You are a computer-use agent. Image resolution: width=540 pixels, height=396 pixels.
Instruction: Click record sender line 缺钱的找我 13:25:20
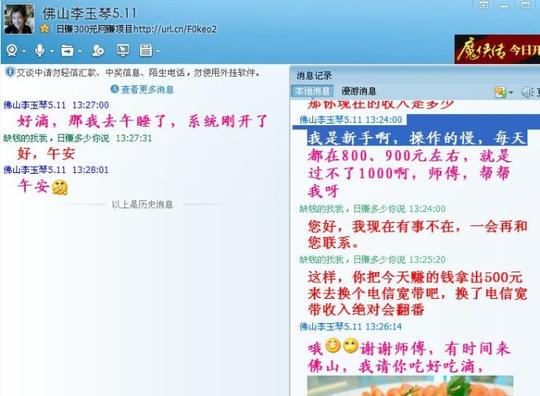click(x=372, y=259)
